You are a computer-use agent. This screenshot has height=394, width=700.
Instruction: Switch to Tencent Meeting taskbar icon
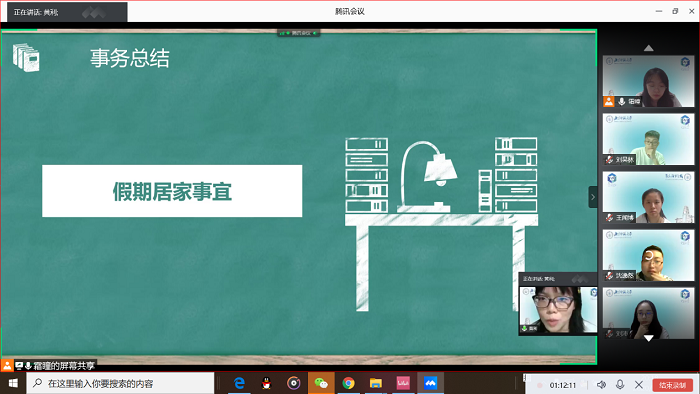(x=430, y=383)
